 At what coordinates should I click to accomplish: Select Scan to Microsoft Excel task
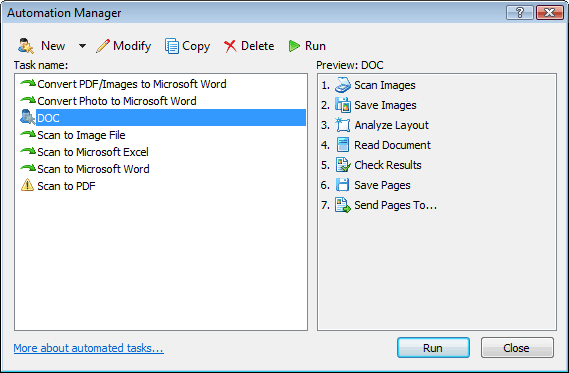tap(93, 152)
